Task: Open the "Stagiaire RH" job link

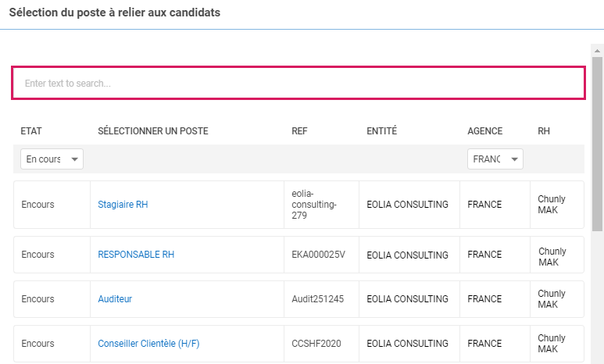Action: coord(123,205)
